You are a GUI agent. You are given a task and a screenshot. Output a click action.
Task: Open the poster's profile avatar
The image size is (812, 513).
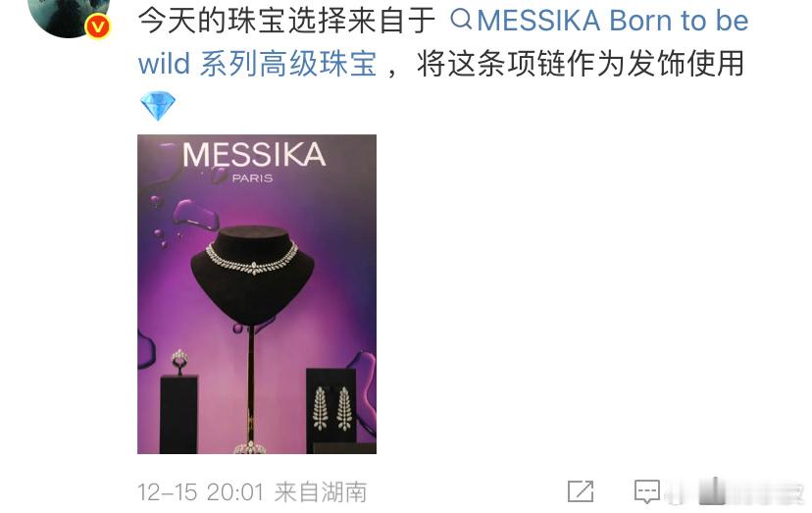[x=69, y=16]
